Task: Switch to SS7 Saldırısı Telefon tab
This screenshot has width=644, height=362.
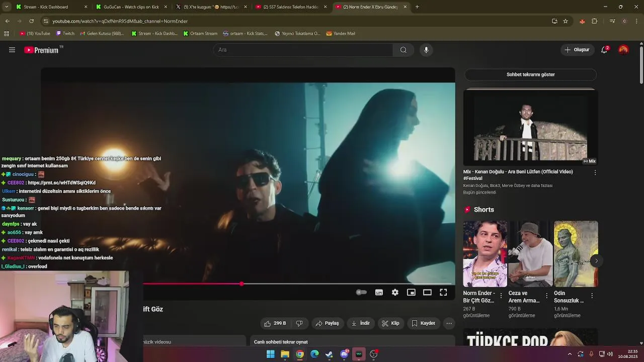Action: (291, 7)
